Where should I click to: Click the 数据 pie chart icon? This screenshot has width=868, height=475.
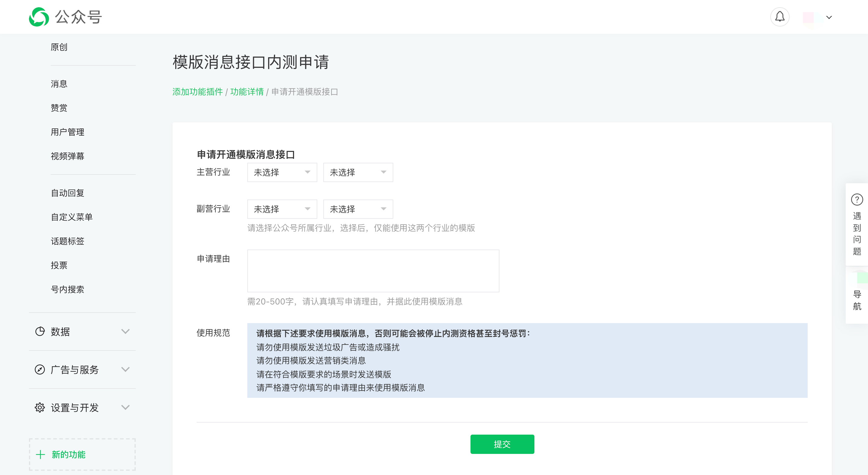click(40, 332)
